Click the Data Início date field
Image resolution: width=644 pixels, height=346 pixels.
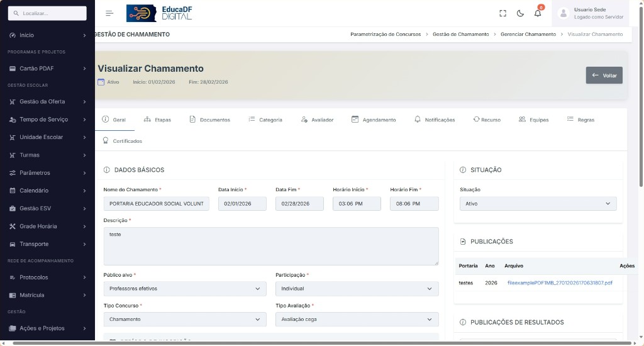pos(242,204)
